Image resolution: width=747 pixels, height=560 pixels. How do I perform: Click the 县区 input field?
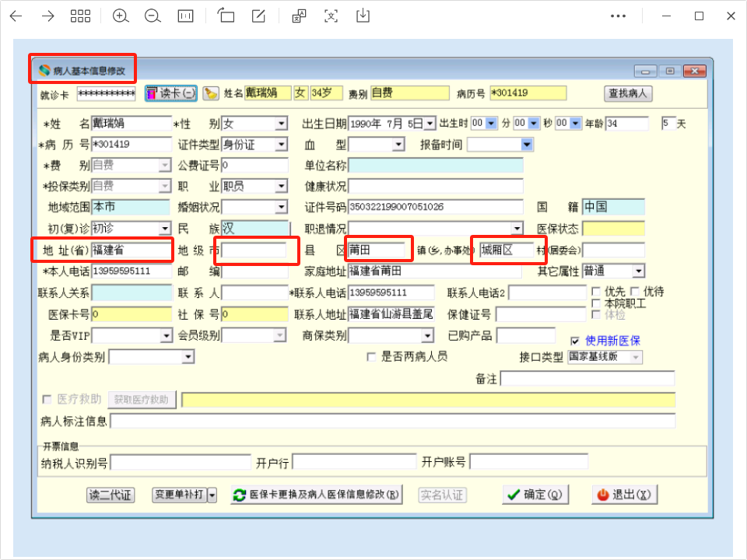377,250
